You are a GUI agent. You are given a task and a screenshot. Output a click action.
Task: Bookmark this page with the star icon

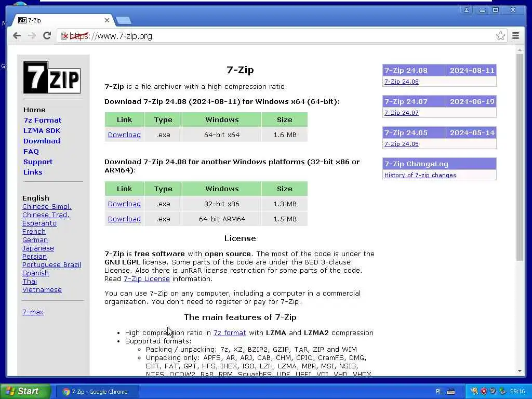click(x=500, y=36)
